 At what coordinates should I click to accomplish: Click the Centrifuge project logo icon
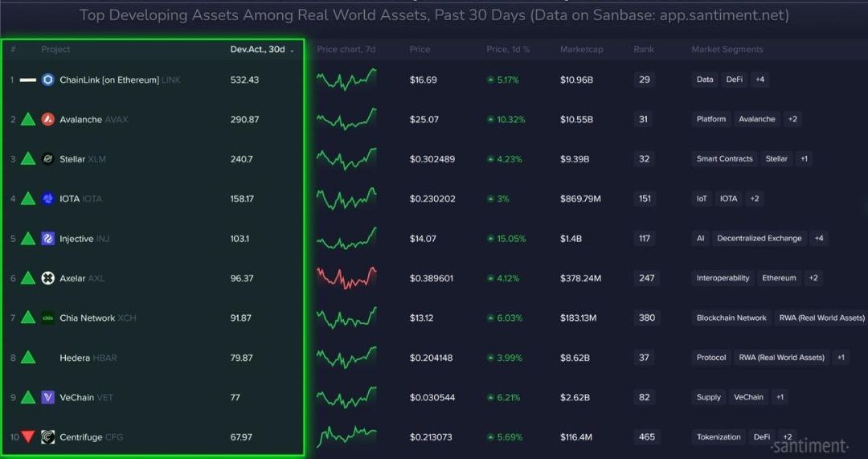pyautogui.click(x=48, y=436)
